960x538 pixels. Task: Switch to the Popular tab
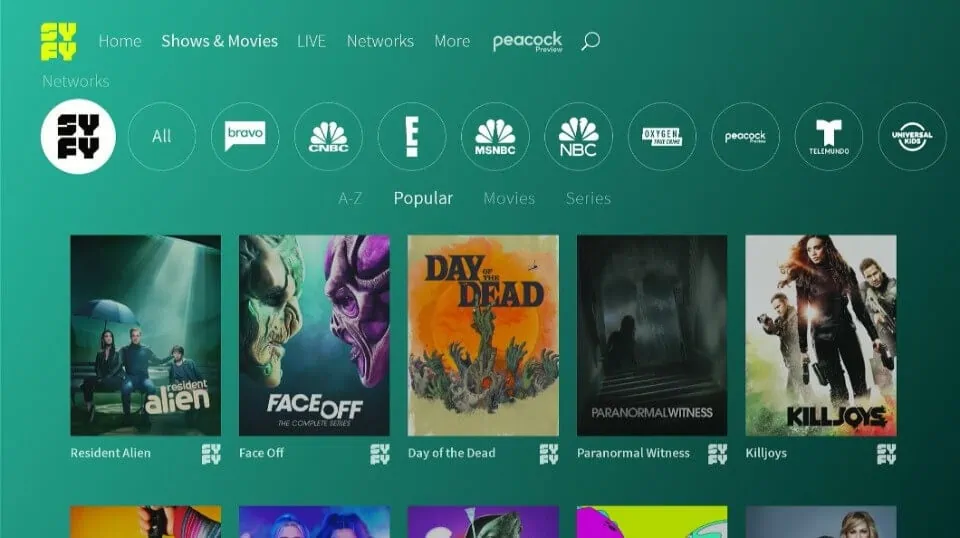(x=423, y=198)
